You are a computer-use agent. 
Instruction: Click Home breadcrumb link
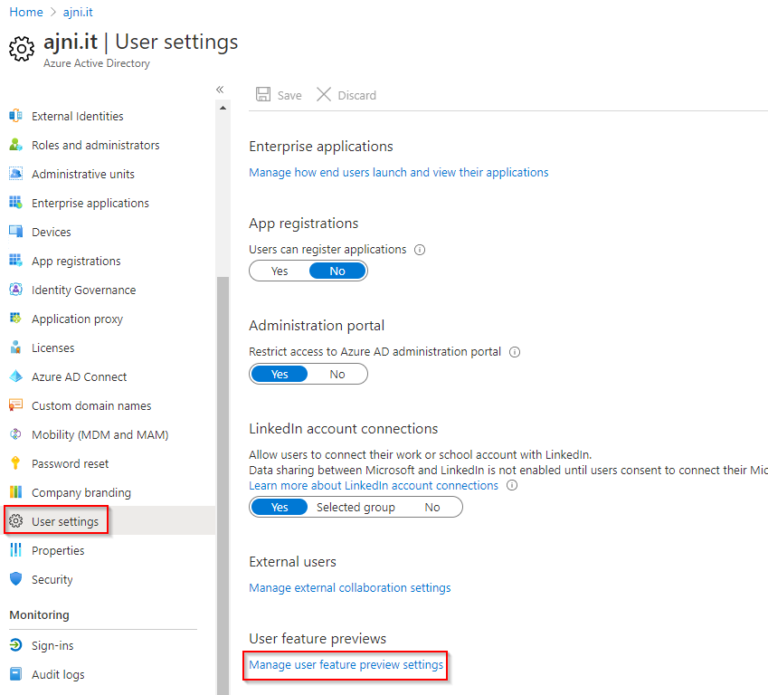(x=26, y=12)
